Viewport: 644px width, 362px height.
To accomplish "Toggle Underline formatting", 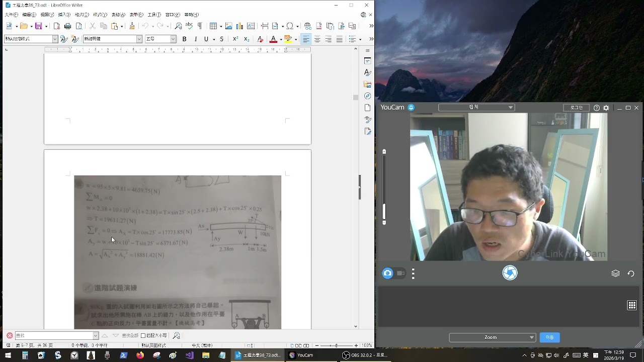I will [x=206, y=39].
